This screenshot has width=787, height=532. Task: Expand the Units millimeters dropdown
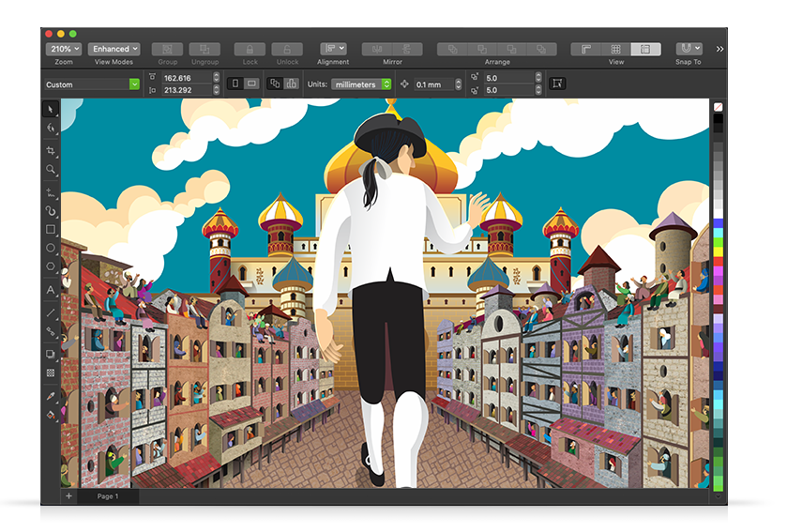point(361,84)
